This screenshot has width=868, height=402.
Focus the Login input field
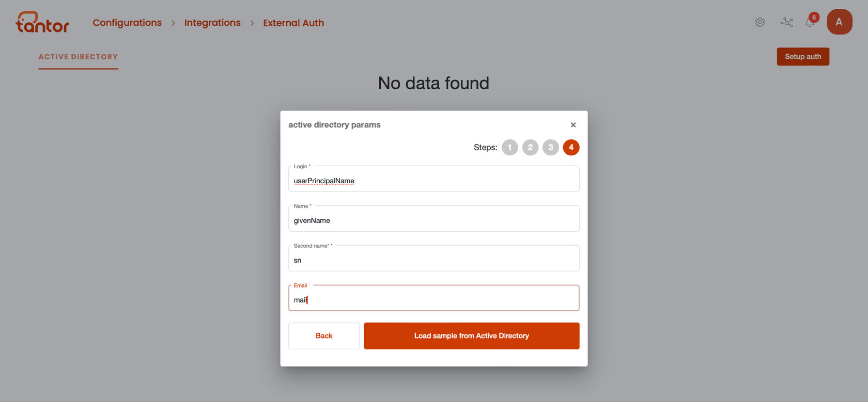click(433, 179)
